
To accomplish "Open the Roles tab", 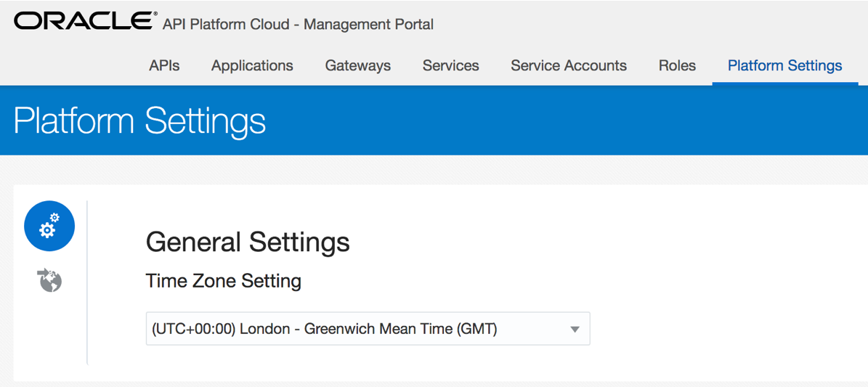I will 677,66.
